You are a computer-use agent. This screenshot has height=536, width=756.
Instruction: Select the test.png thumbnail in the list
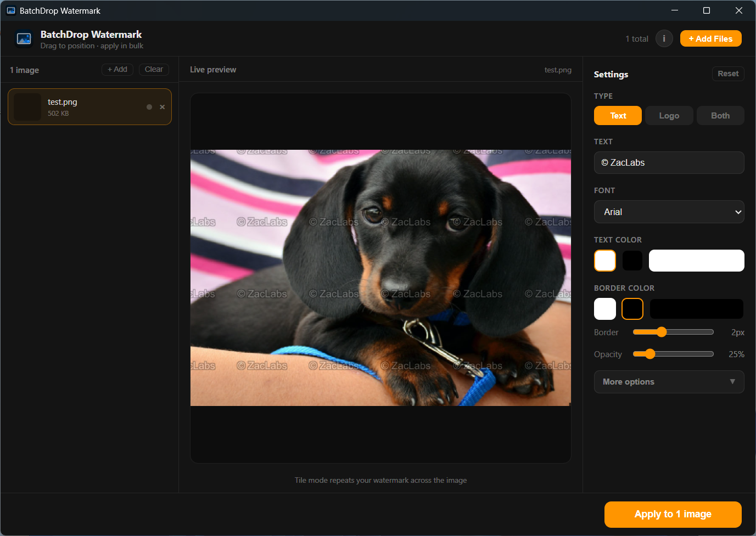[x=27, y=106]
